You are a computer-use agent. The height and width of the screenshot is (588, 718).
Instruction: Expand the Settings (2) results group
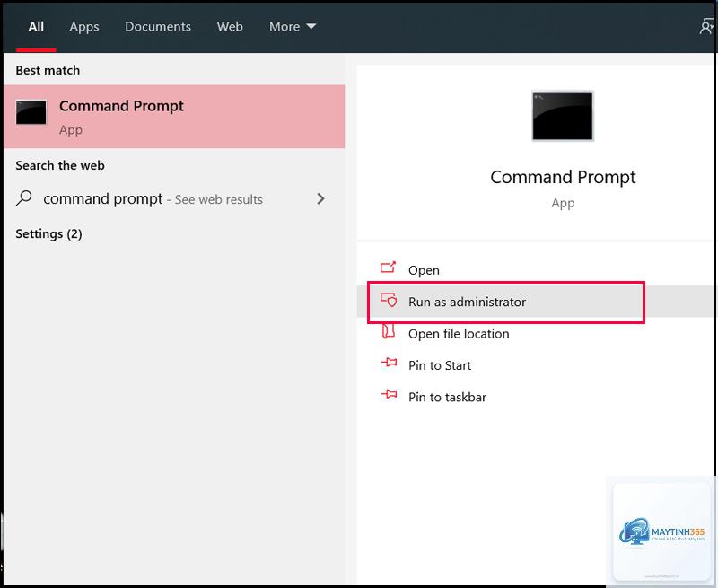pos(48,233)
